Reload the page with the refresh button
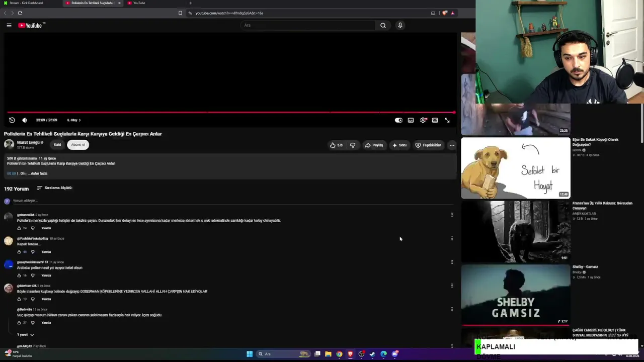This screenshot has width=644, height=362. tap(20, 13)
